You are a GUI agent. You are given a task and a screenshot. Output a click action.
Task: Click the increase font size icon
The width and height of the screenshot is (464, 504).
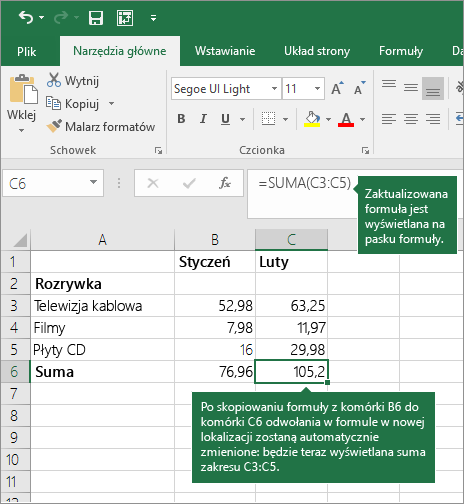[337, 88]
